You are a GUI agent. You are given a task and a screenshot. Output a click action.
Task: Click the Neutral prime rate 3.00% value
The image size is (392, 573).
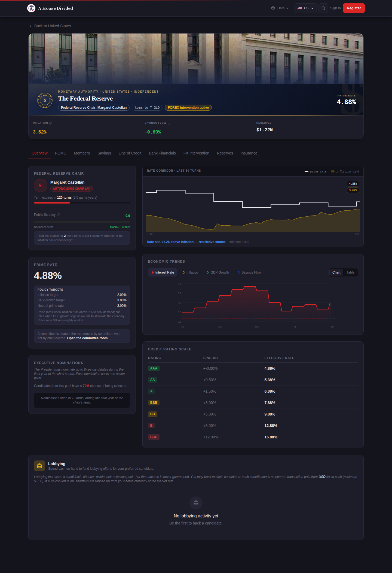122,306
